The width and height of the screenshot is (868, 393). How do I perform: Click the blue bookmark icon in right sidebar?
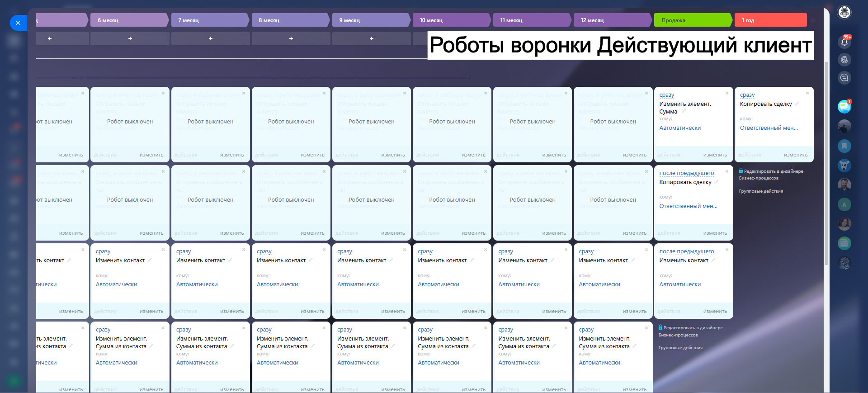(x=844, y=146)
